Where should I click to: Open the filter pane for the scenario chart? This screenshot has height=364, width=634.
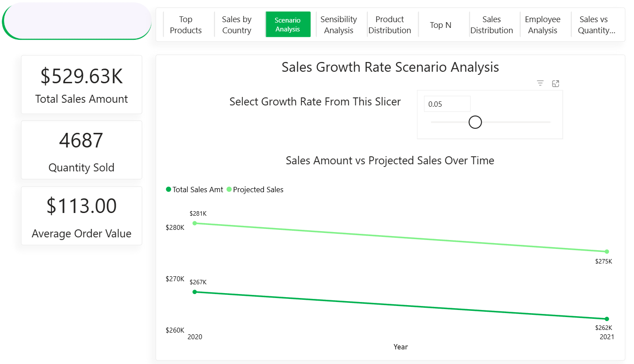tap(540, 83)
